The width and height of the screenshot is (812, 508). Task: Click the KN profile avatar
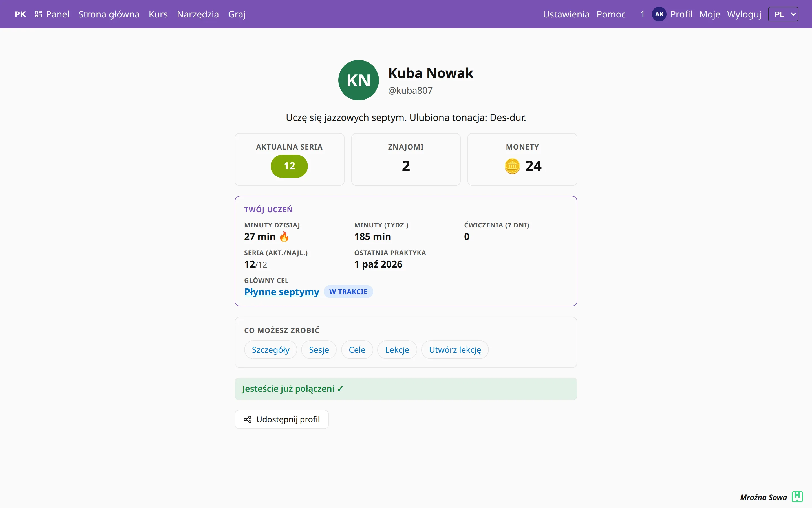tap(358, 80)
